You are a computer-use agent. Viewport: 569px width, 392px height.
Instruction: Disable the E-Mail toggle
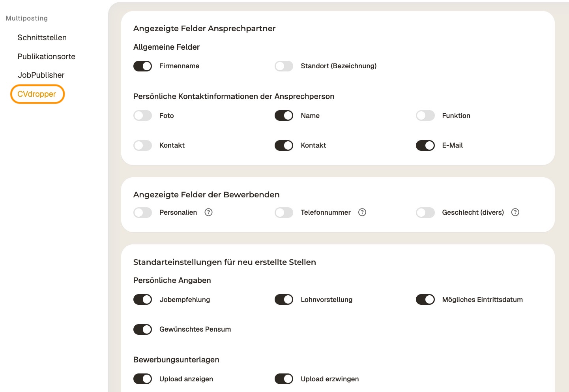[x=425, y=145]
